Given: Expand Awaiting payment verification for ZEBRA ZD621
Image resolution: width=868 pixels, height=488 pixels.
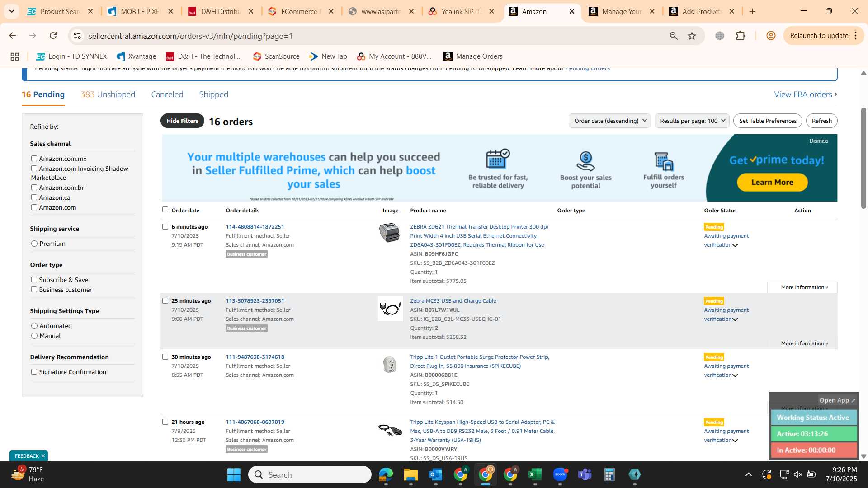Looking at the screenshot, I should coord(726,240).
